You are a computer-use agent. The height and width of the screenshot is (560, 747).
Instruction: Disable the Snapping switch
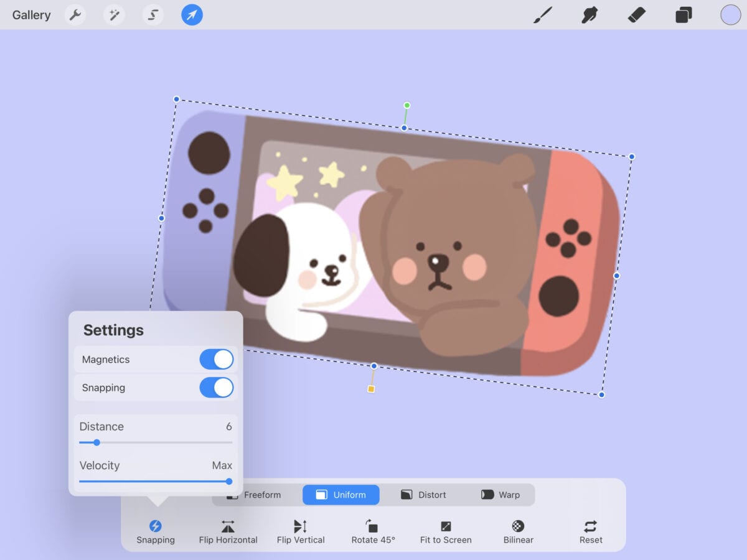(x=216, y=388)
